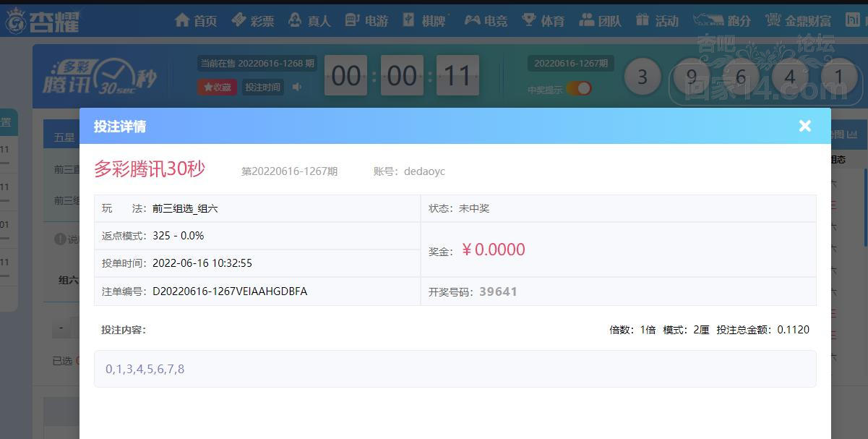Click the 倍数:1倍 text
Viewport: 868px width, 439px height.
point(632,330)
